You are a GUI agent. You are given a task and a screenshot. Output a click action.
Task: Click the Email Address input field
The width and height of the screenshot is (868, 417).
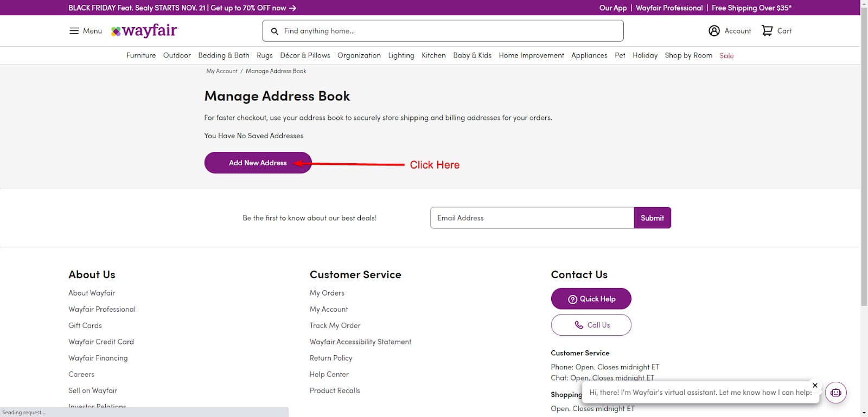(x=532, y=218)
